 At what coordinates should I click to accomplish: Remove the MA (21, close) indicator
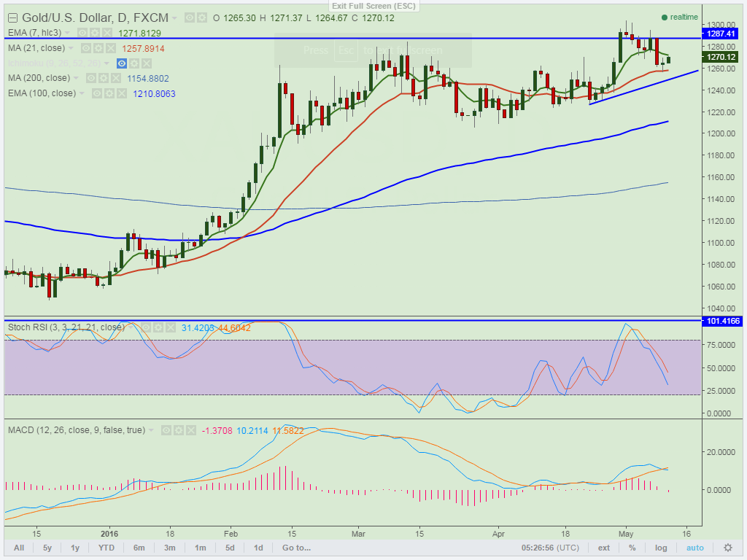tap(111, 48)
